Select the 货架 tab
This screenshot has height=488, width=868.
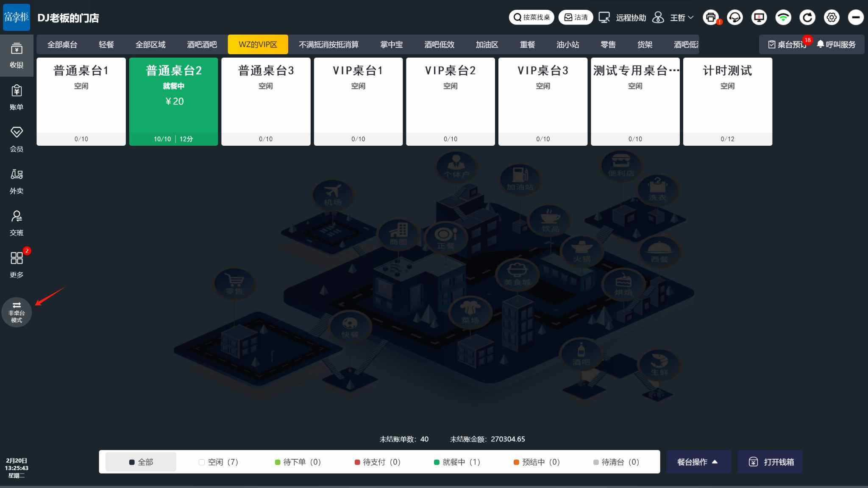coord(645,44)
